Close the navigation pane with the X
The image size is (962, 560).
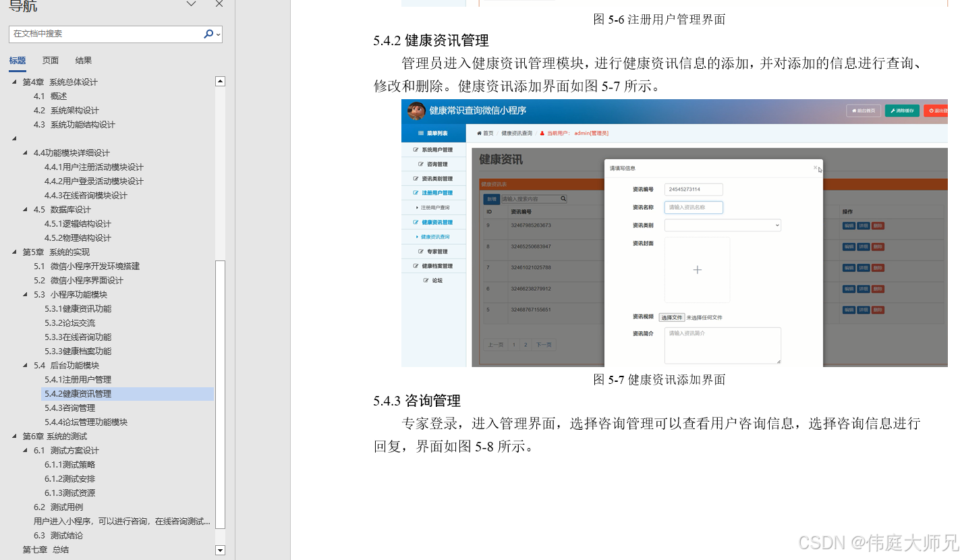[x=219, y=4]
